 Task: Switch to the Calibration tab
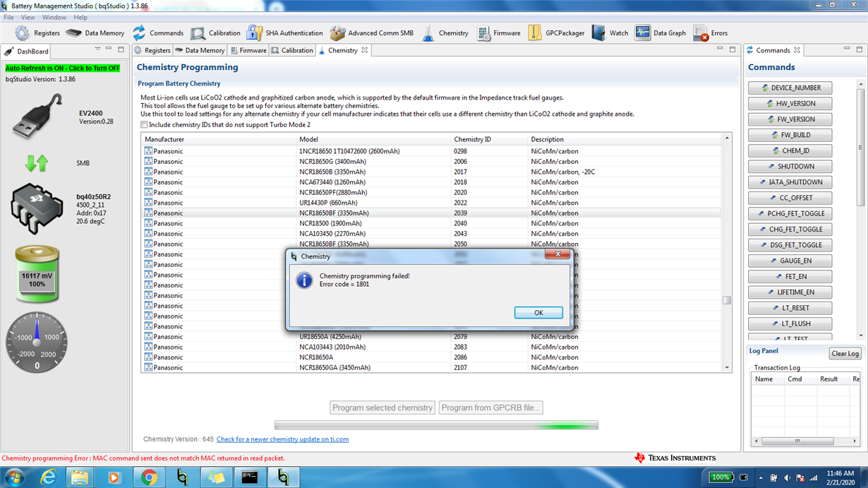pos(292,50)
